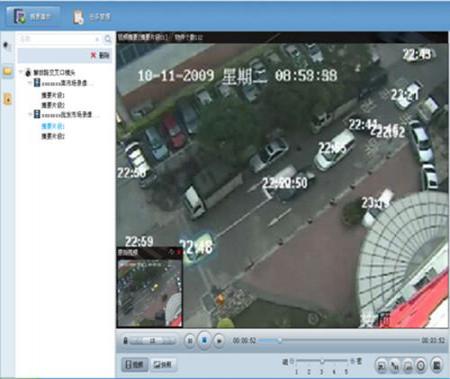Pause the synopsis video playback

tap(190, 341)
